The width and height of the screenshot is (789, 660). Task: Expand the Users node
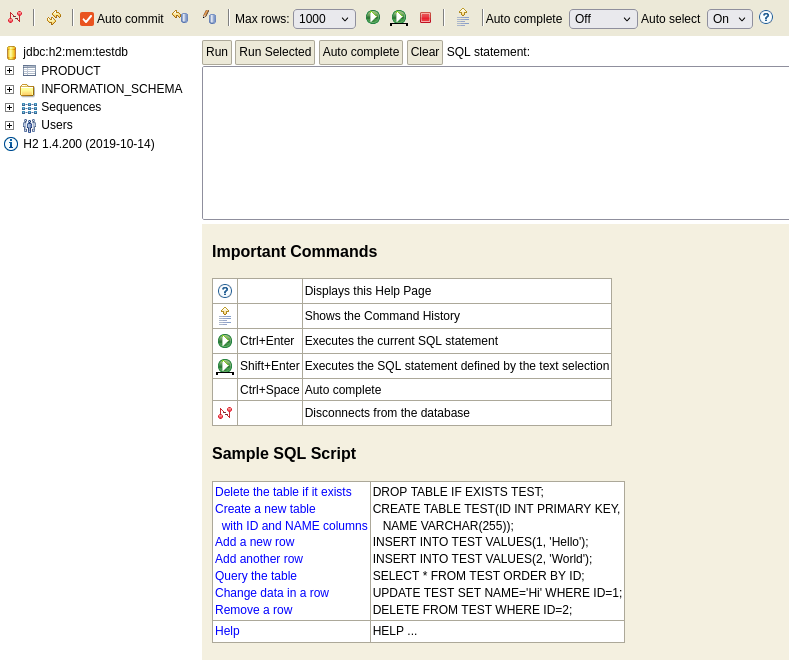click(x=10, y=125)
